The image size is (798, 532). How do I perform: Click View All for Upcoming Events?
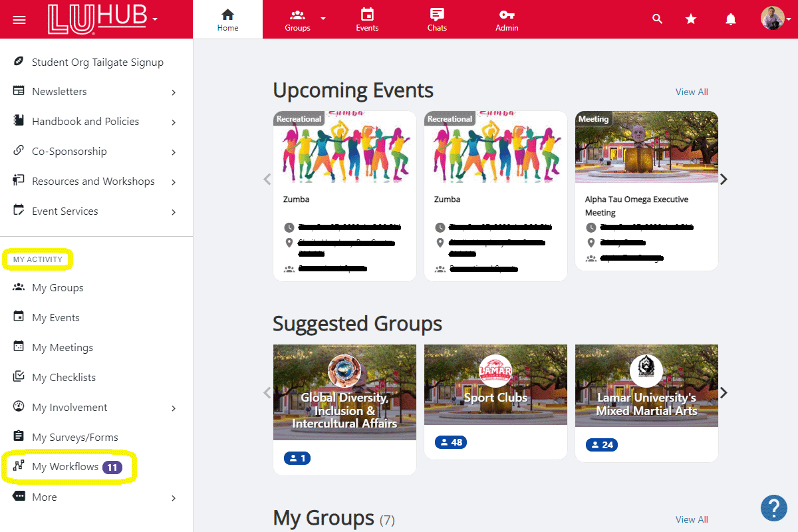(x=692, y=92)
